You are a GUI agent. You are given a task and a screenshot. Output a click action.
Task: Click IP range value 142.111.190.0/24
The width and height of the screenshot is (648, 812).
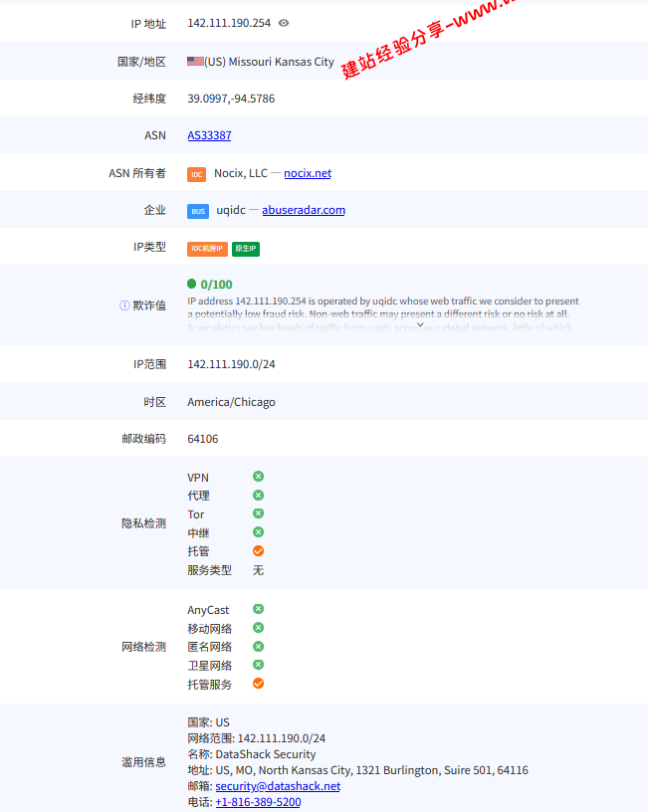tap(231, 364)
